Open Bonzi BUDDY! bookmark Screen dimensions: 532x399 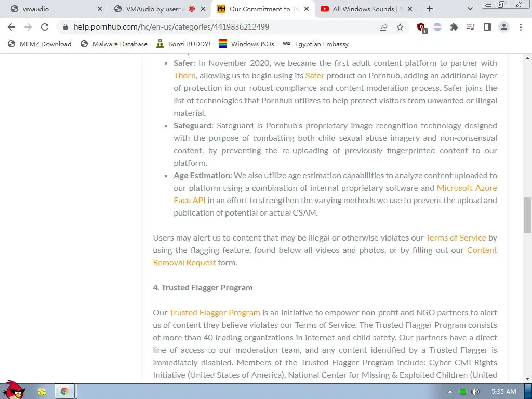coord(183,44)
